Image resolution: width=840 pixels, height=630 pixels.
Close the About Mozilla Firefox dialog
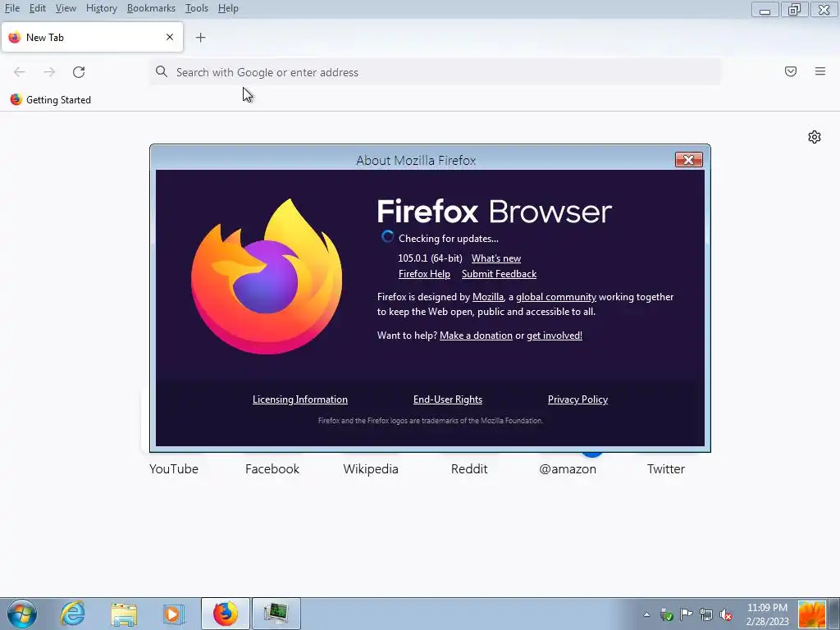[x=688, y=160]
